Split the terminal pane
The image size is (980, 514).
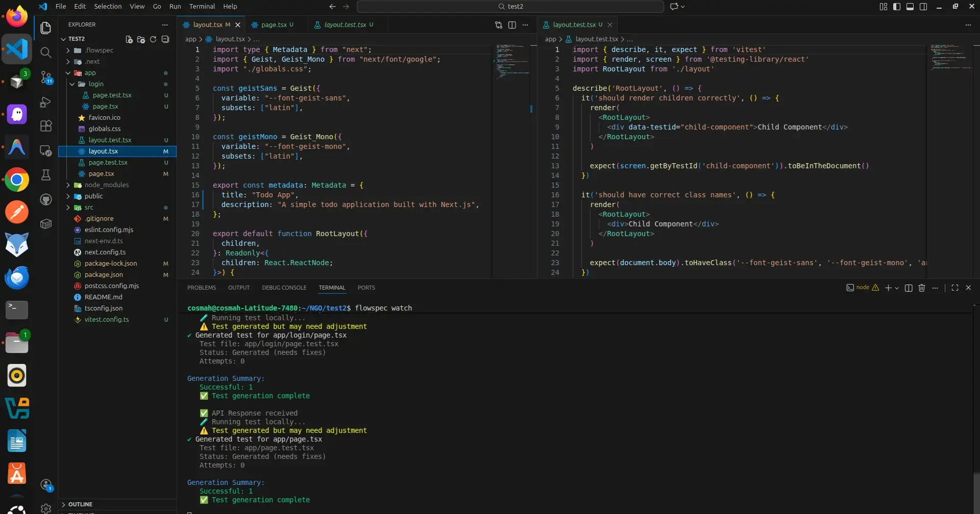point(909,288)
